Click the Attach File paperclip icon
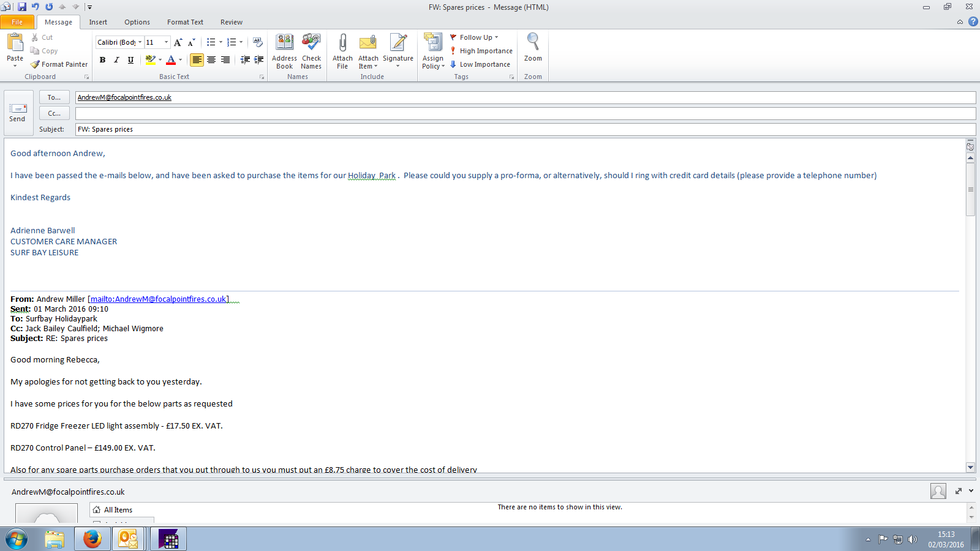This screenshot has width=980, height=551. (342, 43)
